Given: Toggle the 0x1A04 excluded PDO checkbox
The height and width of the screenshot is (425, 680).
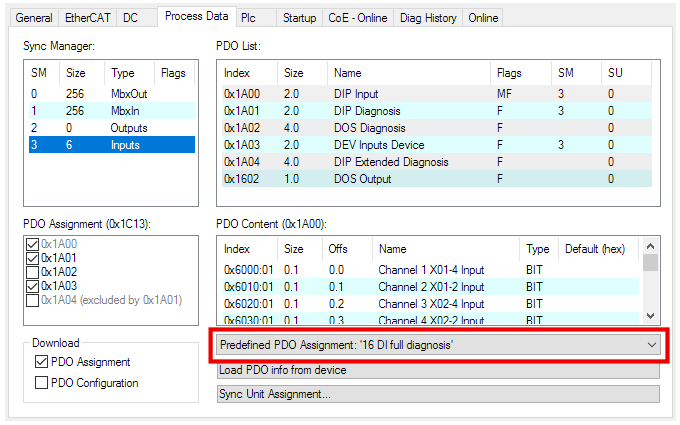Looking at the screenshot, I should point(33,300).
